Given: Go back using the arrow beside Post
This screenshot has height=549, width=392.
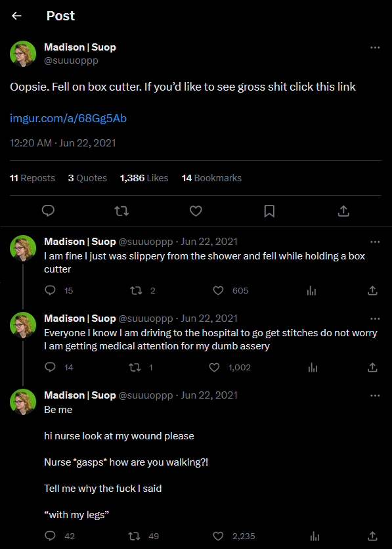Looking at the screenshot, I should click(x=16, y=16).
